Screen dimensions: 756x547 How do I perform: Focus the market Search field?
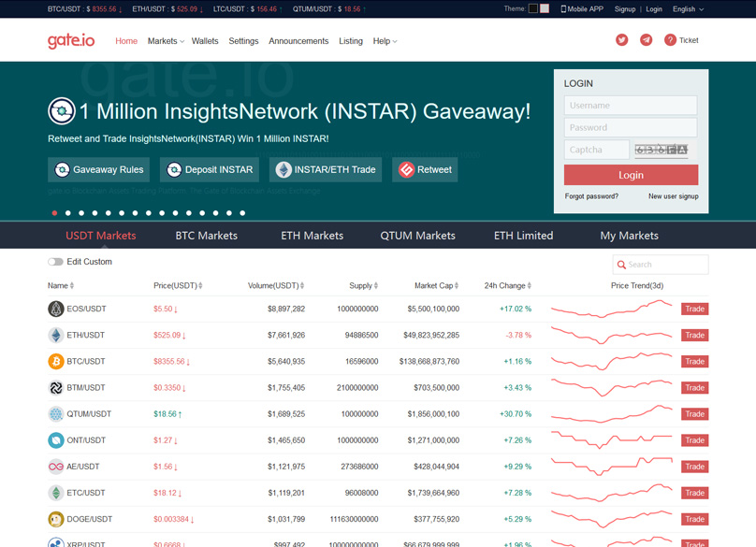(x=661, y=265)
